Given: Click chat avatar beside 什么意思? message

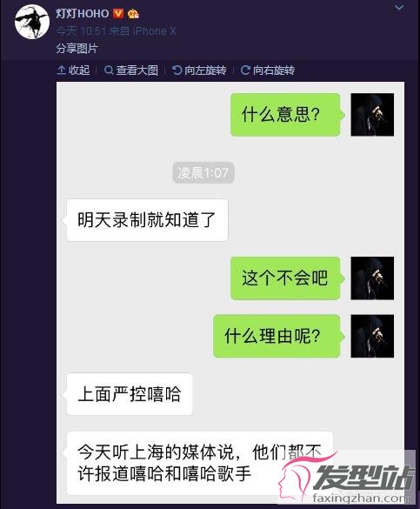Looking at the screenshot, I should click(372, 115).
